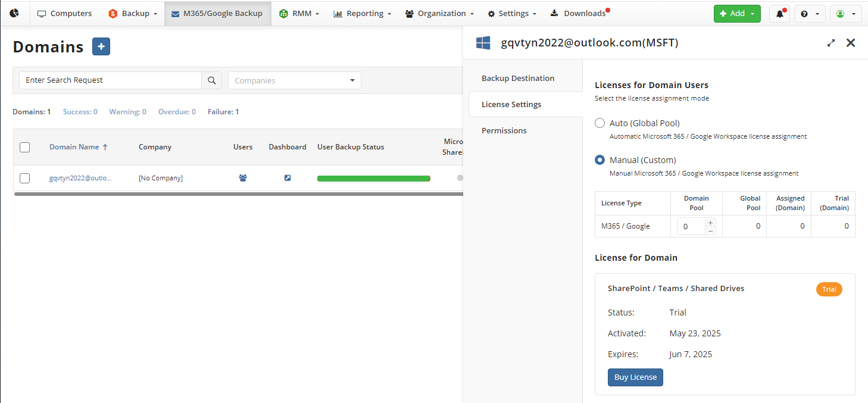Image resolution: width=868 pixels, height=403 pixels.
Task: Click the [No Company] cell
Action: [x=161, y=178]
